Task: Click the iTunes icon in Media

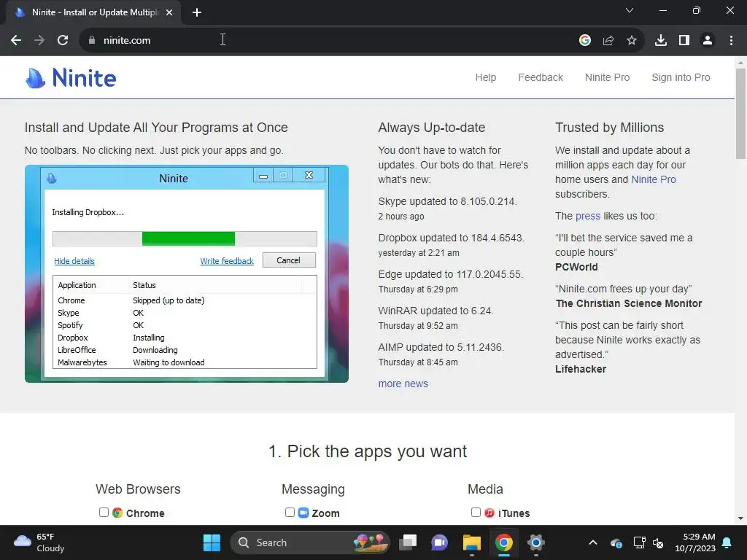Action: (489, 513)
